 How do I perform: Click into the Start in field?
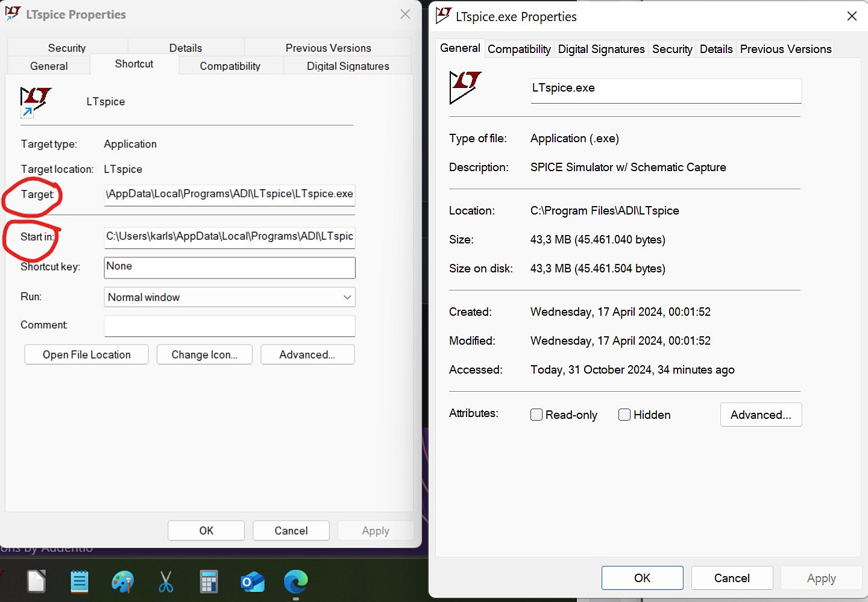pyautogui.click(x=230, y=237)
